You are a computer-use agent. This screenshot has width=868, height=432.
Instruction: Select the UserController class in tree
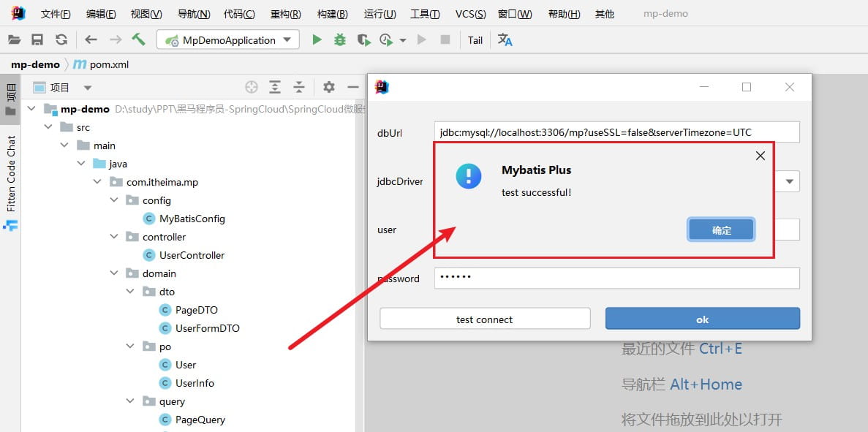pos(192,255)
